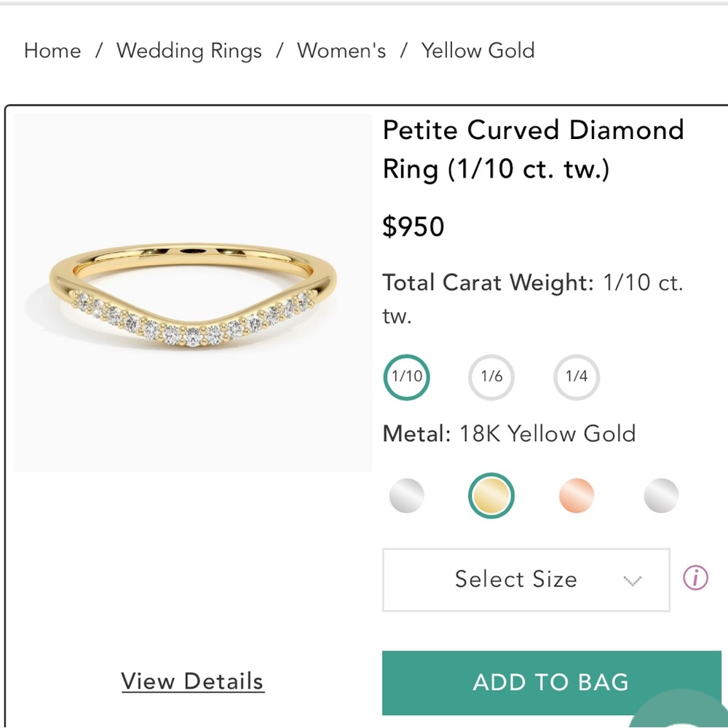
Task: Add the ring to the bag
Action: point(550,682)
